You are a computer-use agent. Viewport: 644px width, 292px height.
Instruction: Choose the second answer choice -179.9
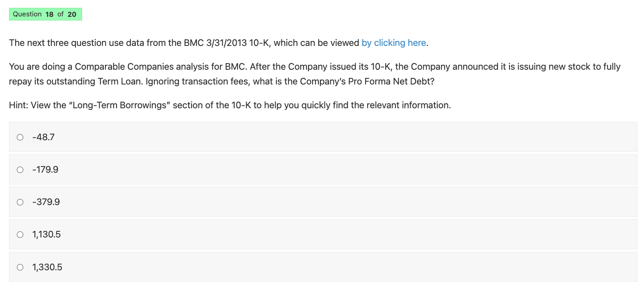(x=45, y=169)
